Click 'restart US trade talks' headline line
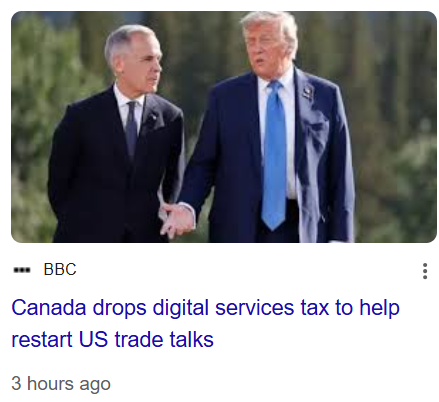 tap(113, 339)
